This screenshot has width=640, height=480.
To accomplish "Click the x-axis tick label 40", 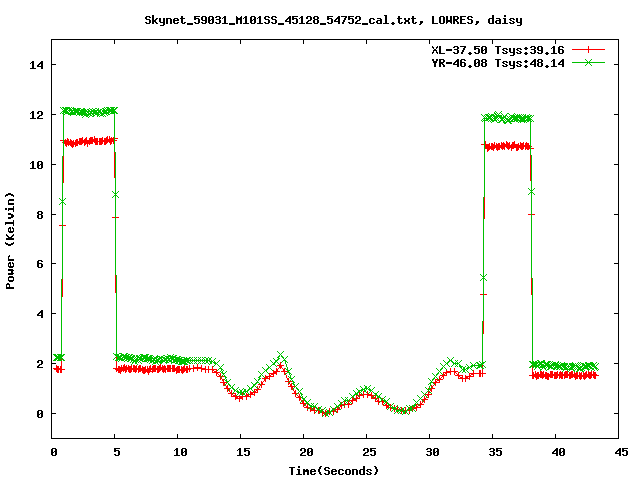I will click(558, 452).
